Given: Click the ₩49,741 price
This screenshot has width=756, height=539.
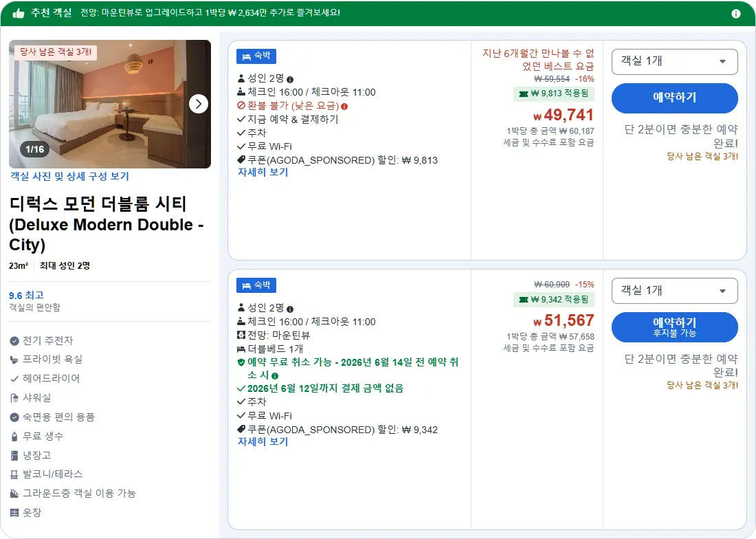Looking at the screenshot, I should tap(563, 115).
